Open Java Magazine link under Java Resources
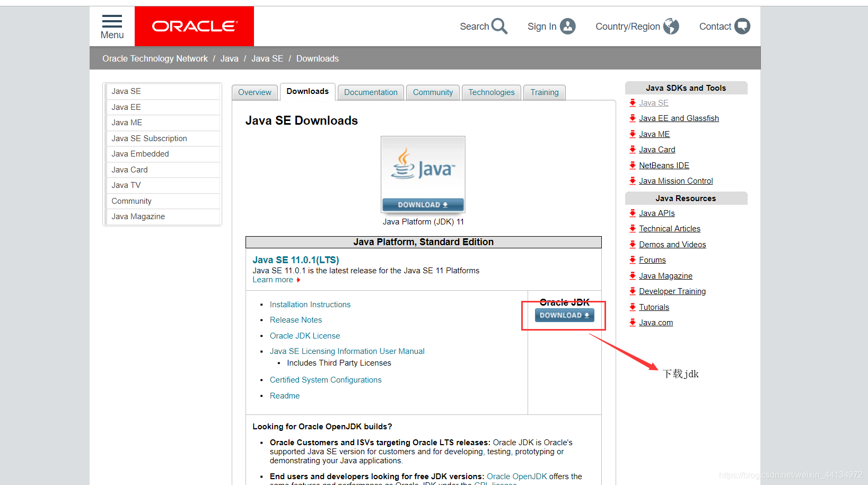This screenshot has height=485, width=868. click(x=665, y=276)
